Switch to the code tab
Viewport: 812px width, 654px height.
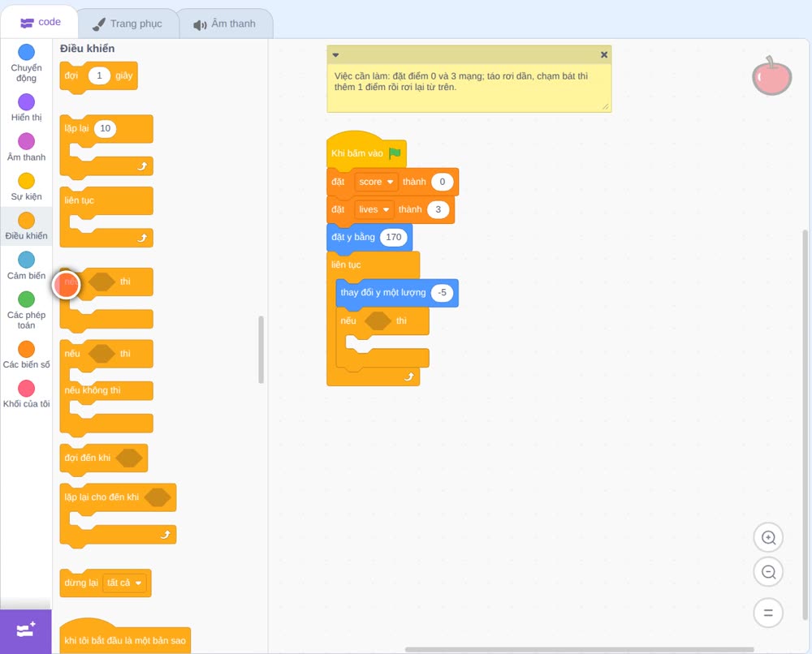point(40,22)
